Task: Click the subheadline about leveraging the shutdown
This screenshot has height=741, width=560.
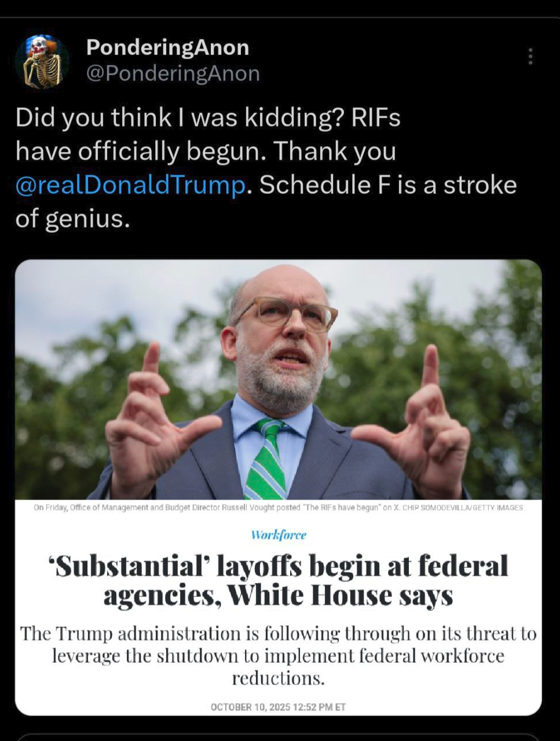Action: pyautogui.click(x=279, y=655)
